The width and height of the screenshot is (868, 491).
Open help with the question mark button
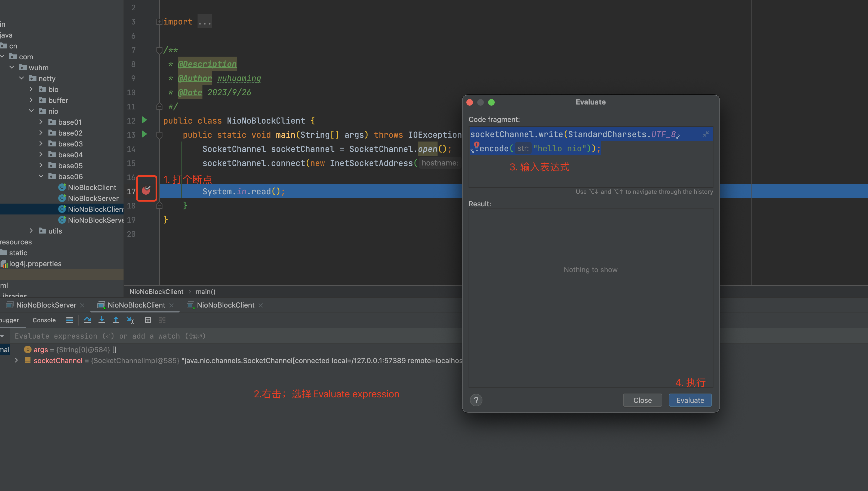(x=476, y=400)
